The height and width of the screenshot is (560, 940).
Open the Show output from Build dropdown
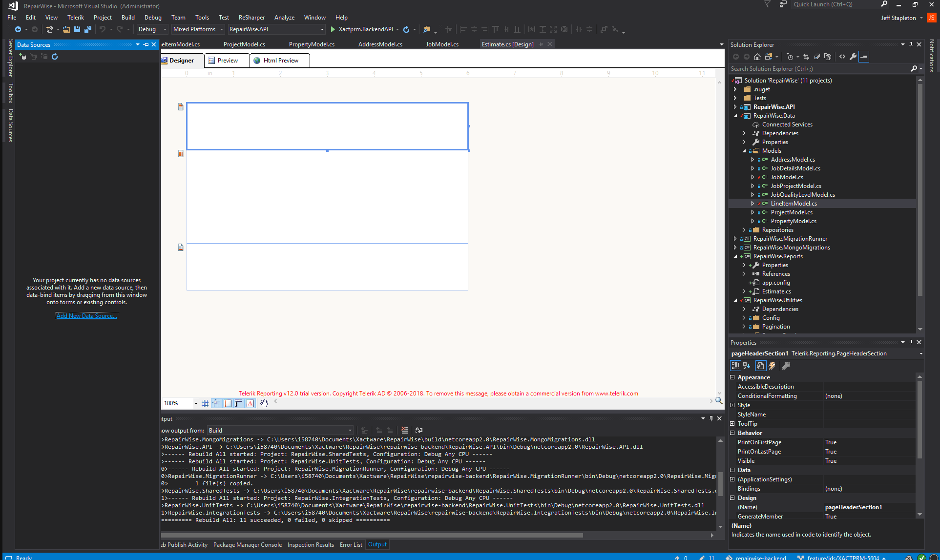(350, 430)
